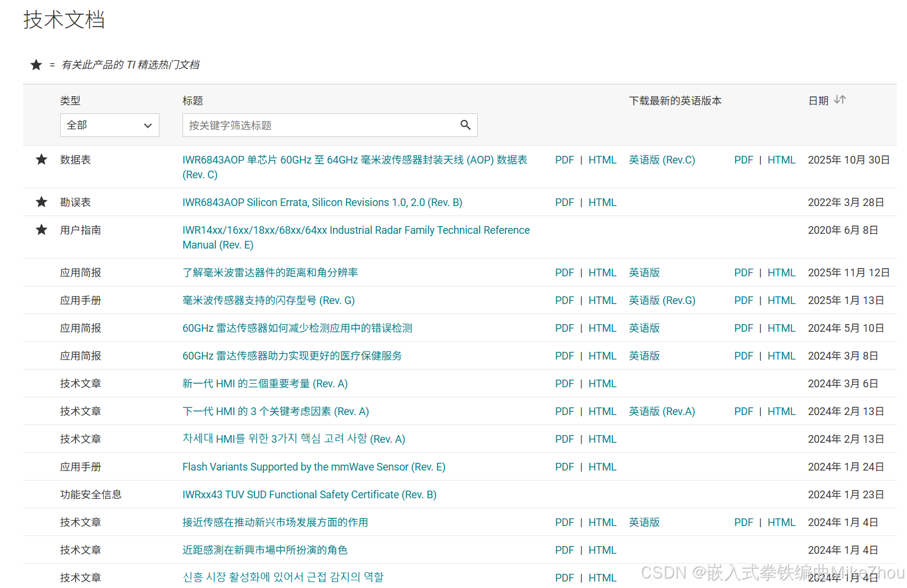Click Chinese PDF link for IWR6843AOP 数据表
The width and height of the screenshot is (907, 588).
point(565,160)
